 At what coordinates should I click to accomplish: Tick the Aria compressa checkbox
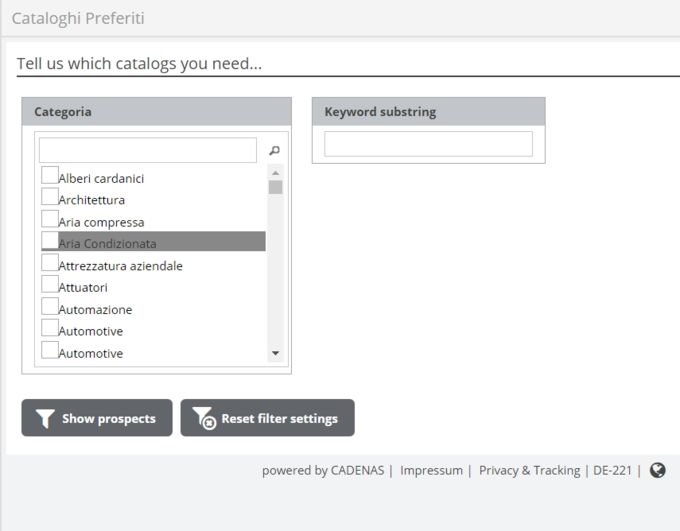[49, 220]
